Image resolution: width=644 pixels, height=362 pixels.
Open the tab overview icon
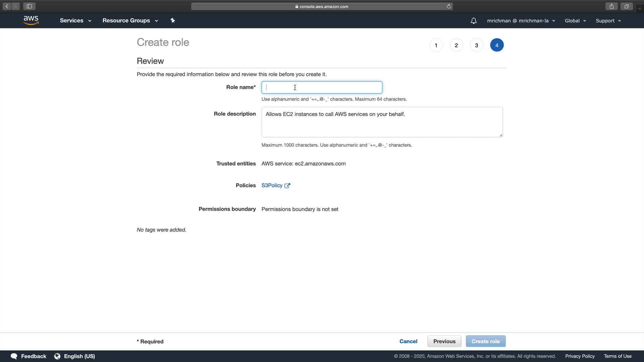[x=626, y=6]
